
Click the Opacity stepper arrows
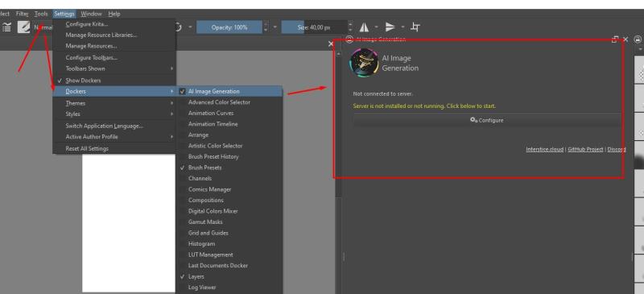(x=266, y=27)
